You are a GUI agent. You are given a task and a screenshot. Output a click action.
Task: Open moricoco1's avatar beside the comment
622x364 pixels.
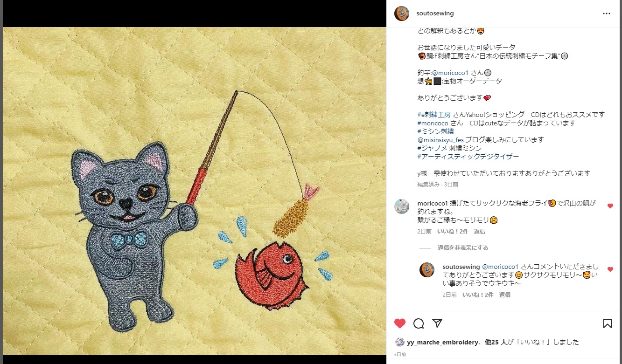point(402,206)
